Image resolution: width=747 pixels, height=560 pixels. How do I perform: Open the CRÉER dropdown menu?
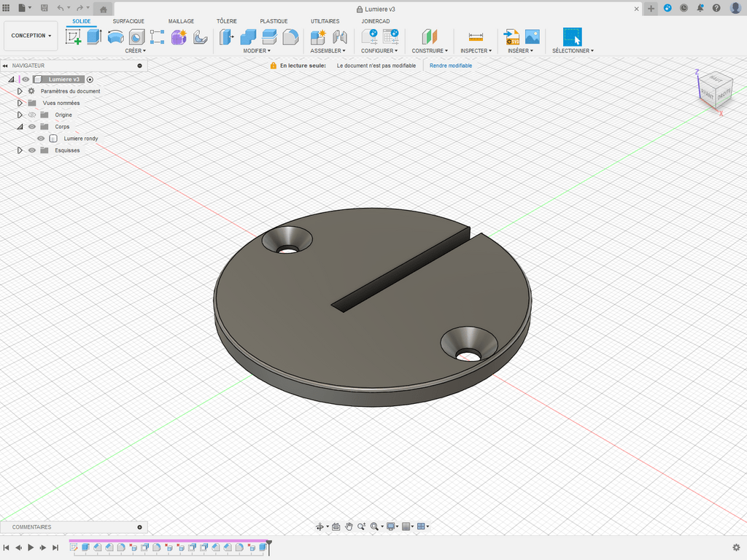[x=135, y=50]
